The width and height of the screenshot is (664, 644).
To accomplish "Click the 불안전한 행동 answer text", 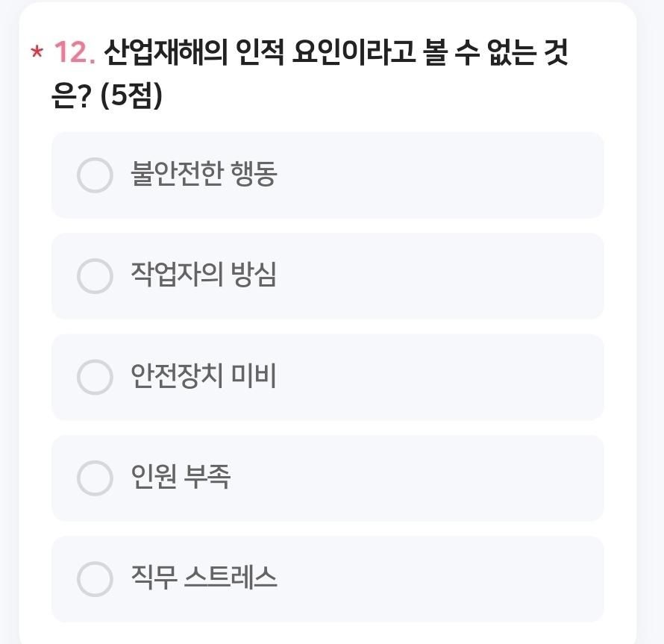I will pos(204,175).
